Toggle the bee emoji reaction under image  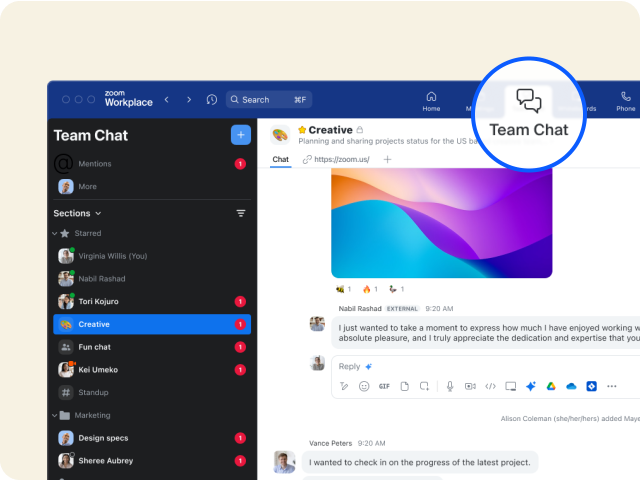pyautogui.click(x=342, y=289)
